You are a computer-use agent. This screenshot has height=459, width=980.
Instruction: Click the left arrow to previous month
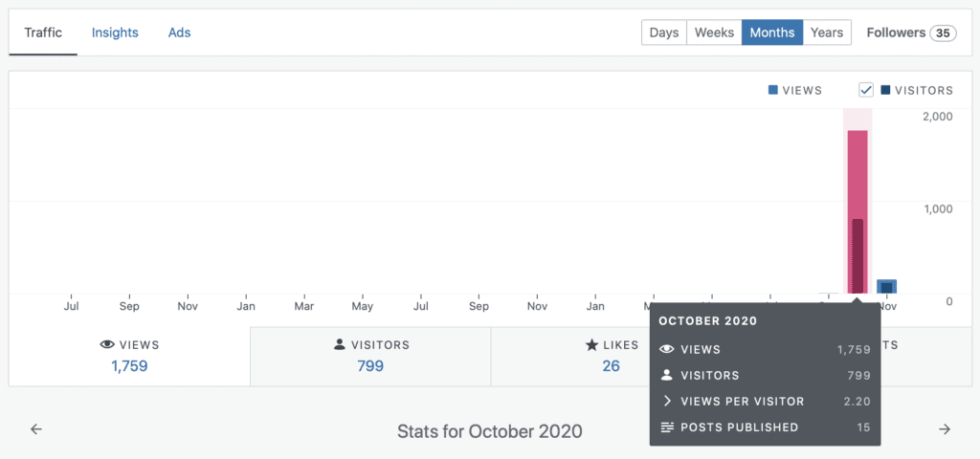point(36,429)
